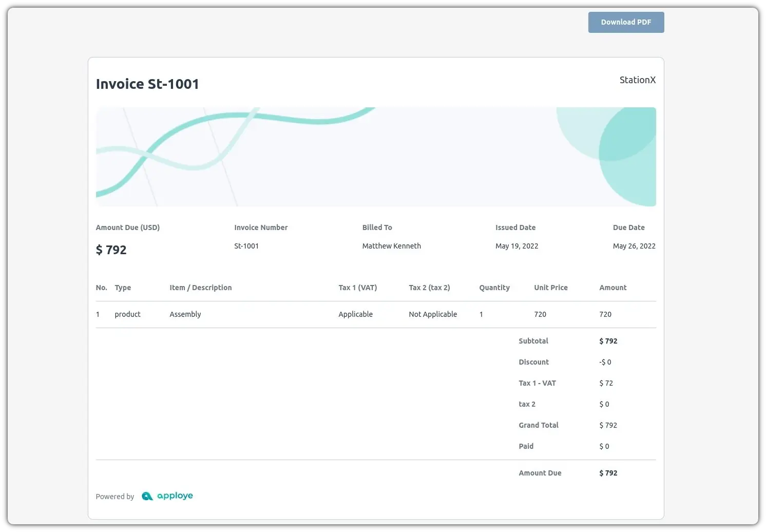This screenshot has height=532, width=766.
Task: Click the Discount label in totals
Action: (533, 362)
